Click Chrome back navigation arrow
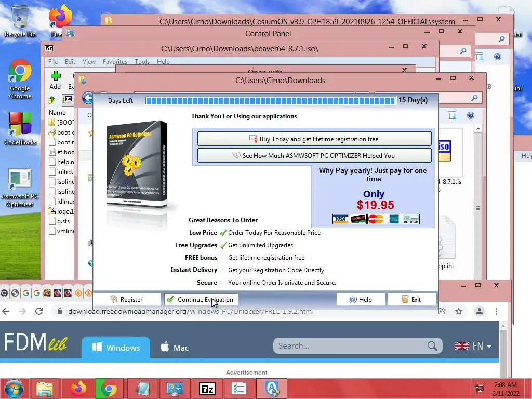 6,311
